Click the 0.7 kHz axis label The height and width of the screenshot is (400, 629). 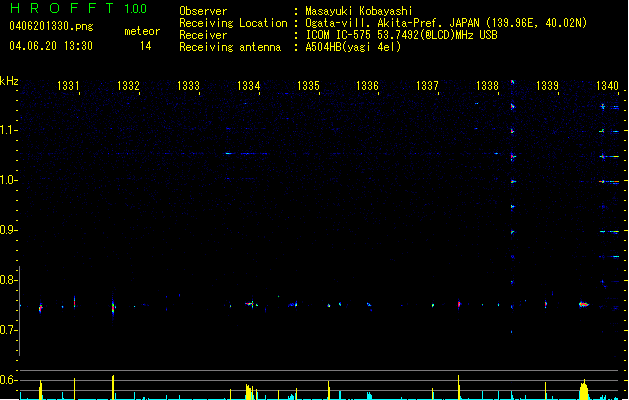pyautogui.click(x=8, y=330)
